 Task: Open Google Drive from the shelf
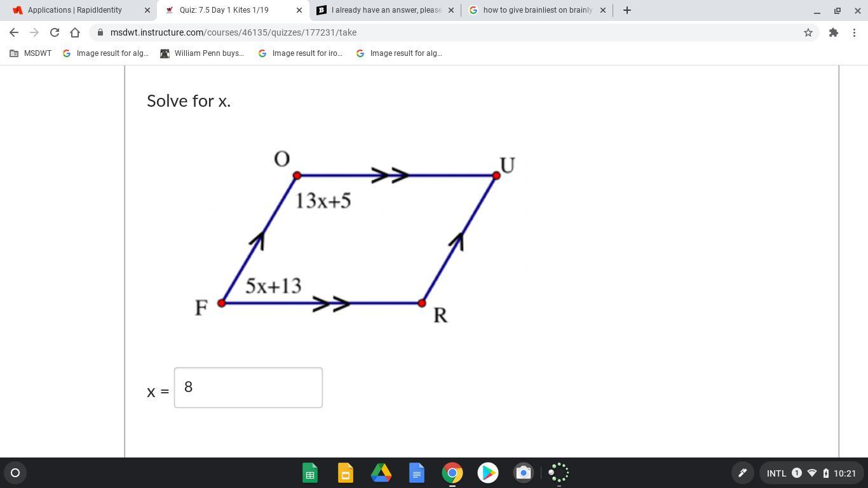[x=381, y=473]
